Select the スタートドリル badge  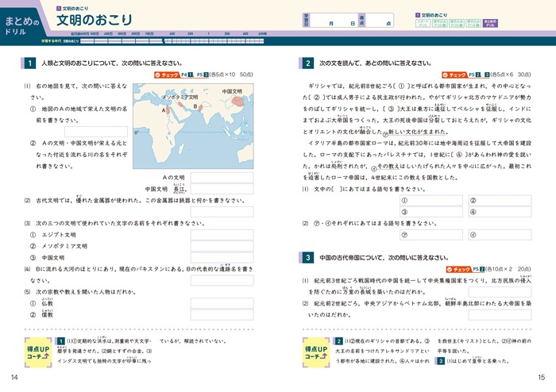tap(423, 23)
